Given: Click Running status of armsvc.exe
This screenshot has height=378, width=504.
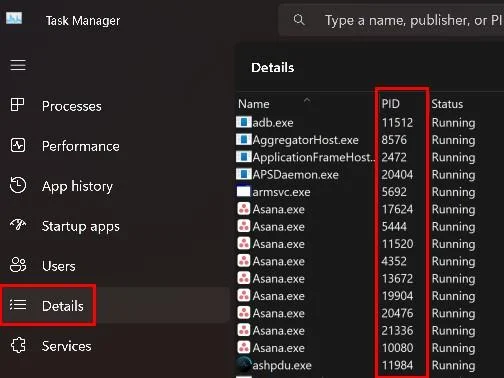Looking at the screenshot, I should 454,192.
